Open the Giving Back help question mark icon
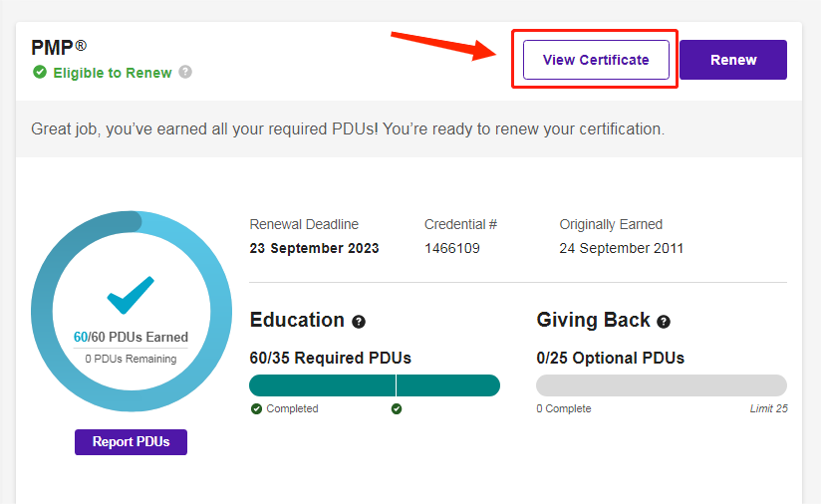Image resolution: width=821 pixels, height=504 pixels. coord(664,322)
